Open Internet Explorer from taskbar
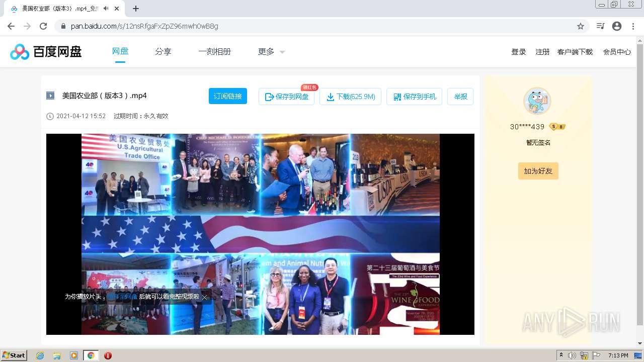Screen dimensions: 644x362 (40, 355)
